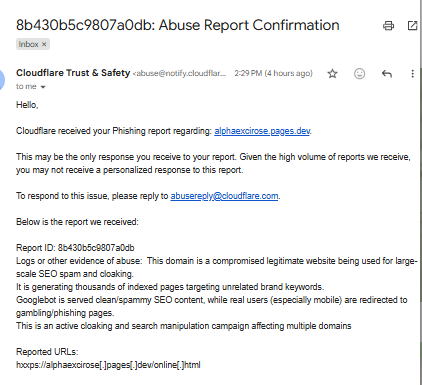The image size is (422, 385).
Task: Remove the Inbox label via its X
Action: 44,44
